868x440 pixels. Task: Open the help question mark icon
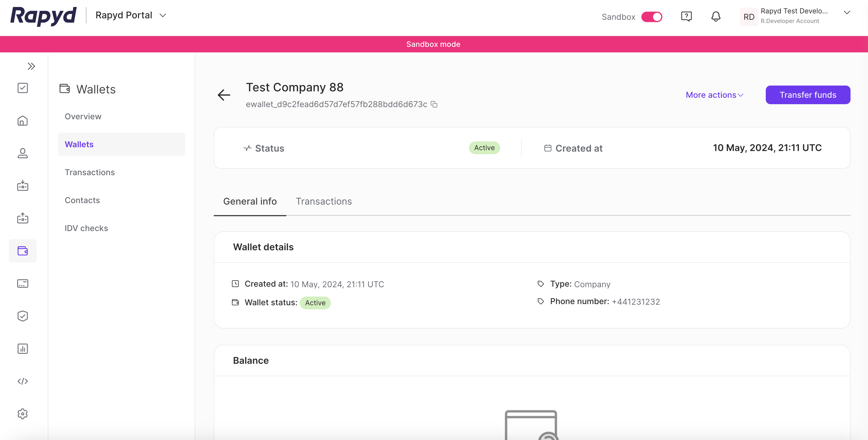(686, 17)
